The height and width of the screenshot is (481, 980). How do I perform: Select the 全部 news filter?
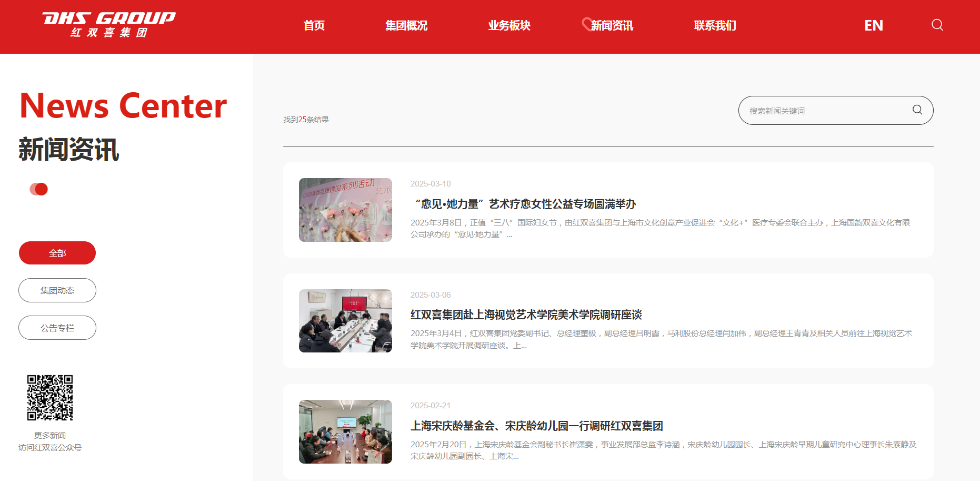(x=57, y=253)
